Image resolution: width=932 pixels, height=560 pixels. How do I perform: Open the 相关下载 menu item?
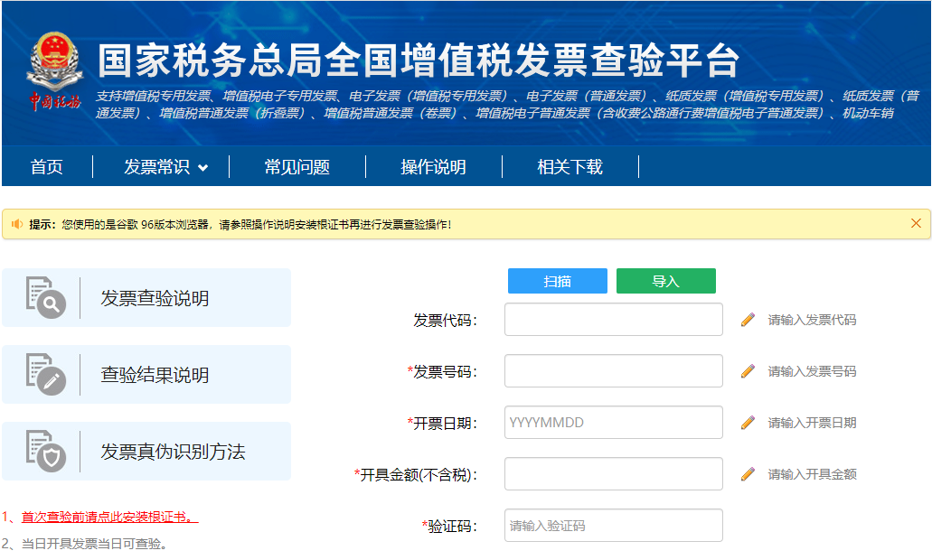(x=570, y=167)
